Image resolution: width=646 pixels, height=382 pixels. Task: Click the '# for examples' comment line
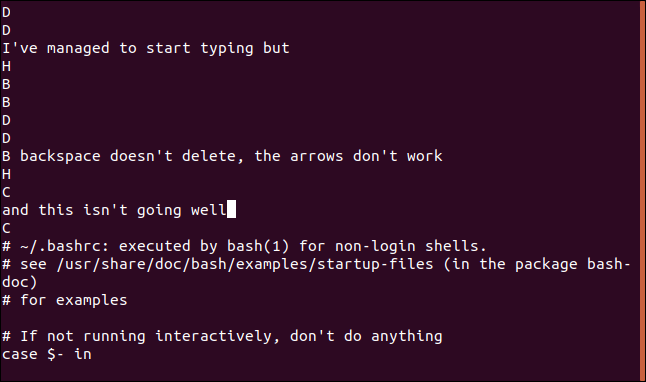pyautogui.click(x=65, y=300)
